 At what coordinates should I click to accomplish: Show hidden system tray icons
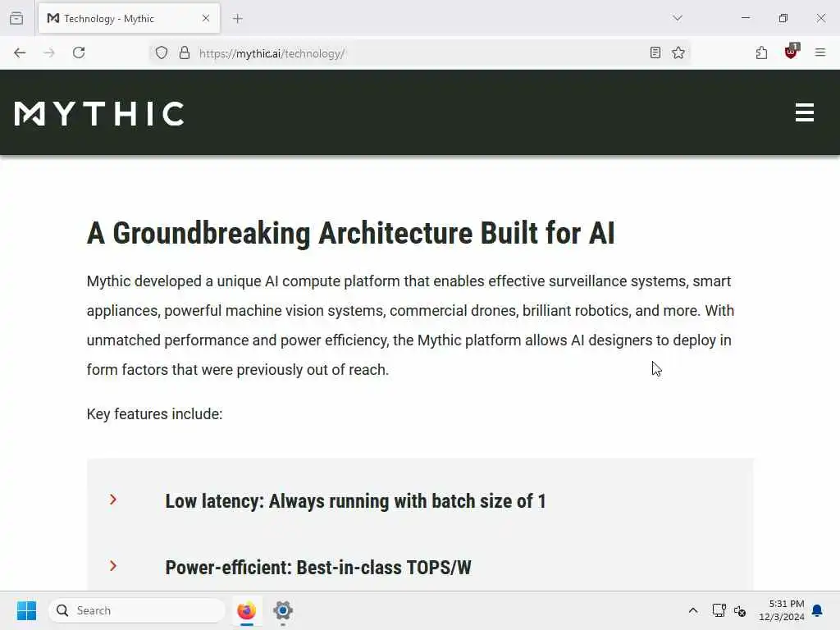[x=692, y=610]
